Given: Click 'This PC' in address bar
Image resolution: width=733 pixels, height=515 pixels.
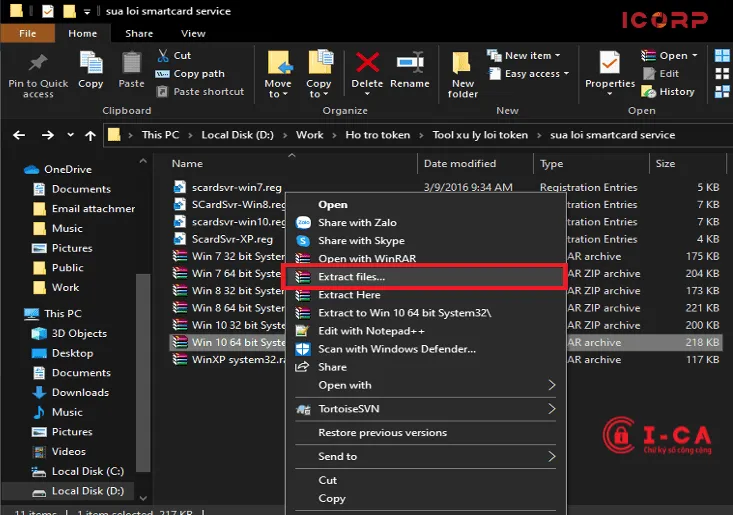Looking at the screenshot, I should tap(160, 135).
